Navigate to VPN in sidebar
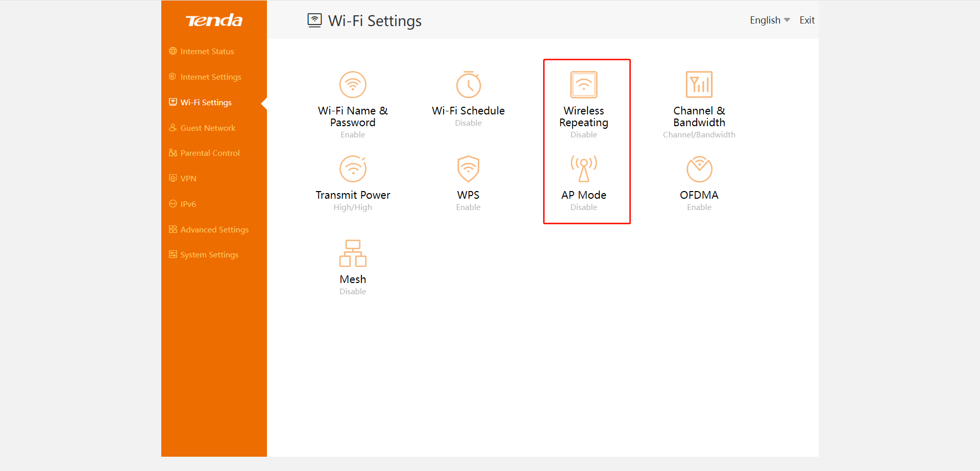 tap(188, 179)
